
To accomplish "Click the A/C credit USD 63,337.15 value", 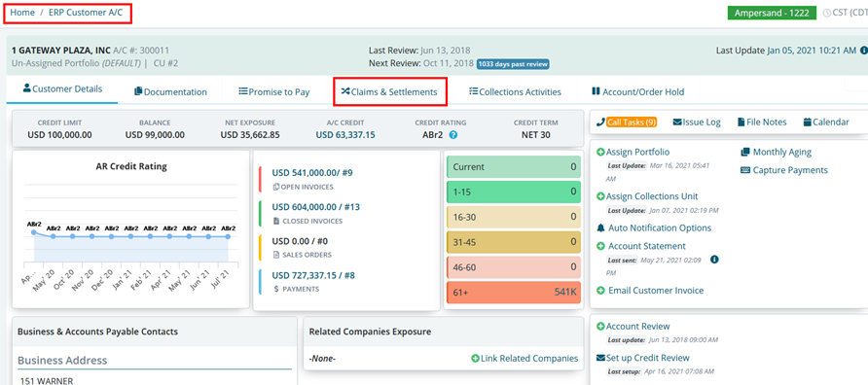I will pyautogui.click(x=345, y=134).
